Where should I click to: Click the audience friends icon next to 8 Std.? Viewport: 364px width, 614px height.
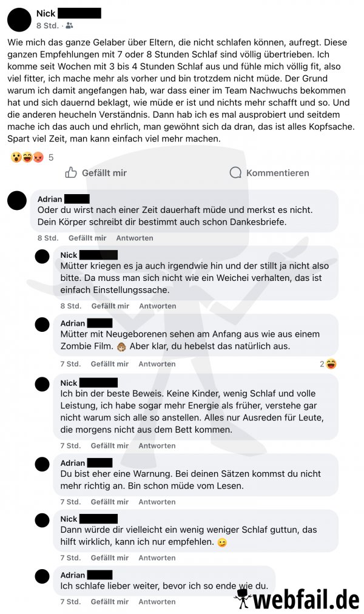coord(69,25)
